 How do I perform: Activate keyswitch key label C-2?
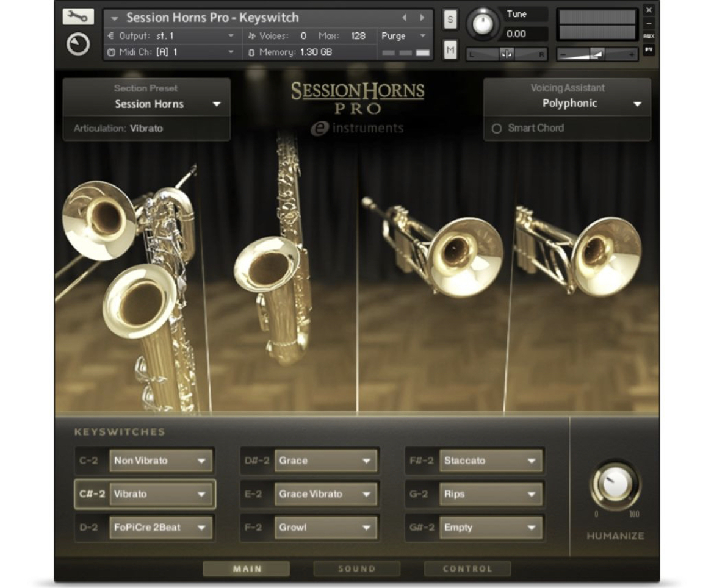(x=89, y=461)
